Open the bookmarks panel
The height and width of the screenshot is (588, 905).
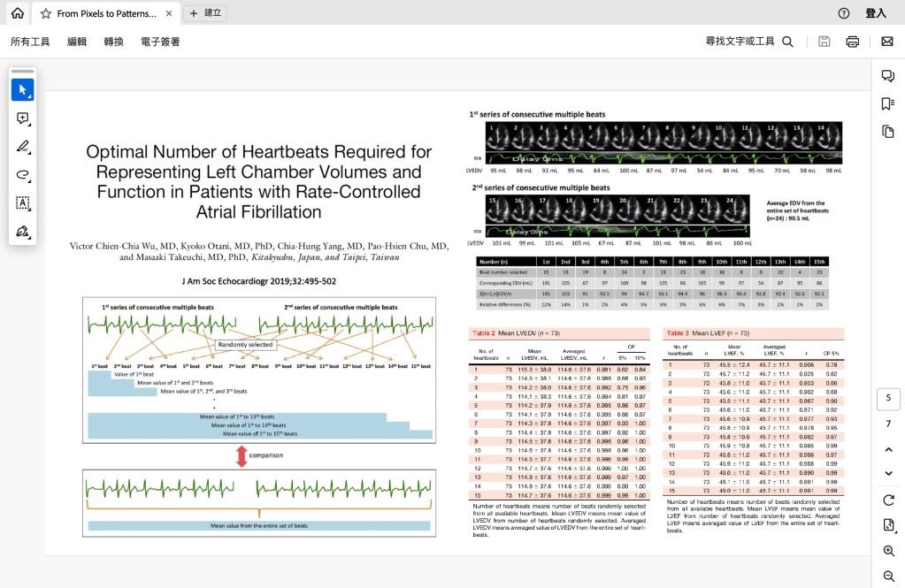point(888,104)
